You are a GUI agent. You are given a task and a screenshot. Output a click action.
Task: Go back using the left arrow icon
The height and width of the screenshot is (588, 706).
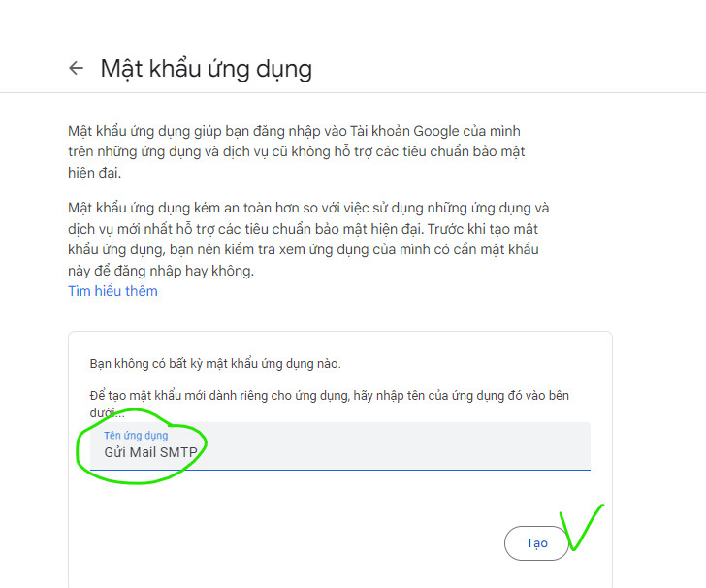76,68
